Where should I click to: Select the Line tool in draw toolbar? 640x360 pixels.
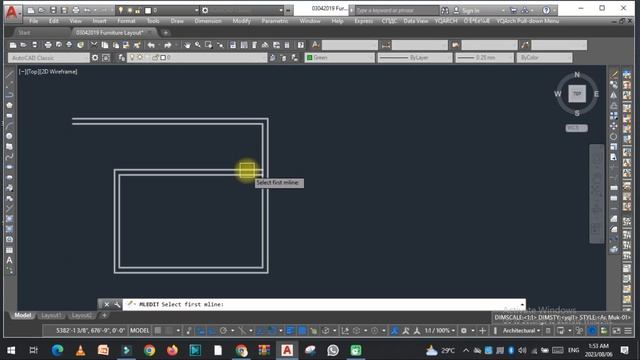[9, 74]
